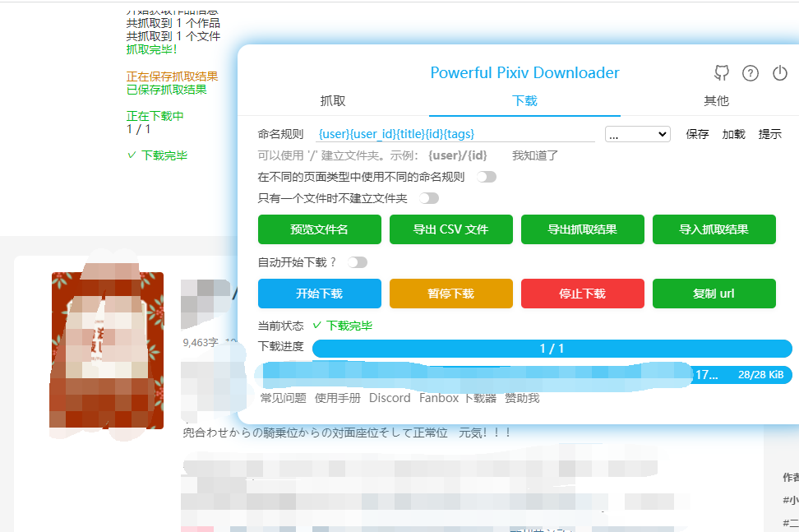Click the orange 暂停下载 button
The height and width of the screenshot is (532, 799).
tap(451, 294)
